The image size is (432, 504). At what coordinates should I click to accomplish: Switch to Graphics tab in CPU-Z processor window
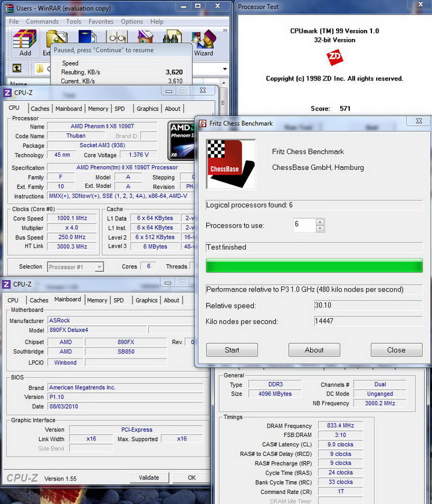(148, 109)
